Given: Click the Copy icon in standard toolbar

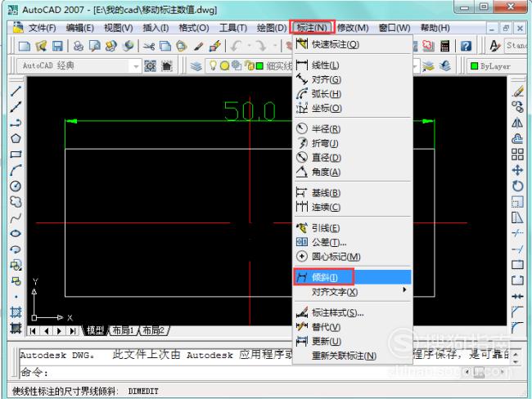Looking at the screenshot, I should [165, 46].
